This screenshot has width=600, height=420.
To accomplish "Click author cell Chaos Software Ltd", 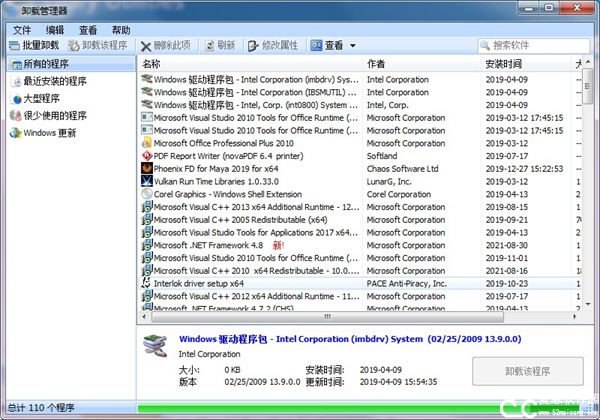I will [x=403, y=169].
